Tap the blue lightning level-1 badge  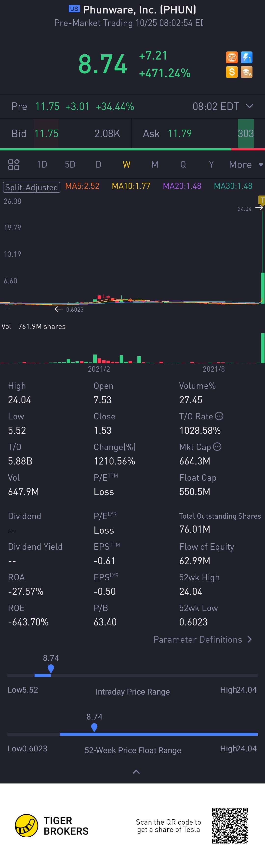tap(246, 57)
